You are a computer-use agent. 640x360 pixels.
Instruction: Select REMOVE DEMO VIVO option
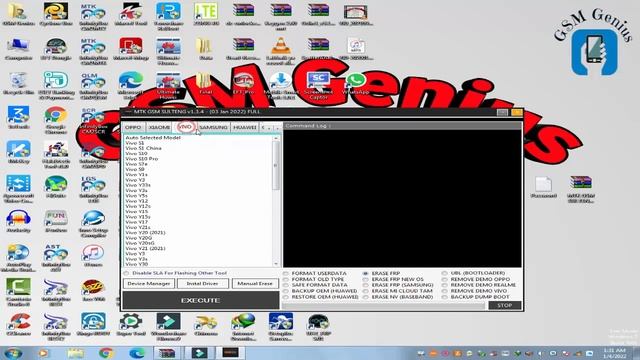coord(475,291)
